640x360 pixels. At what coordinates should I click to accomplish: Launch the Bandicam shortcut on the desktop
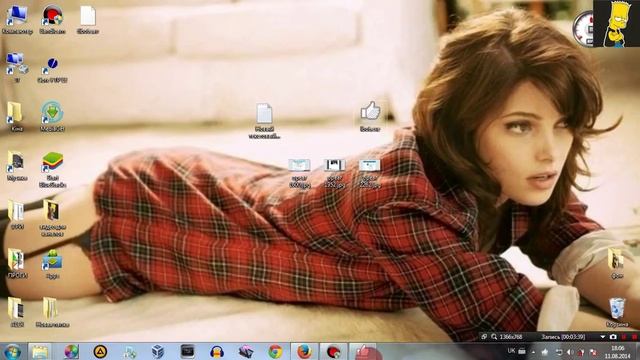click(x=52, y=20)
